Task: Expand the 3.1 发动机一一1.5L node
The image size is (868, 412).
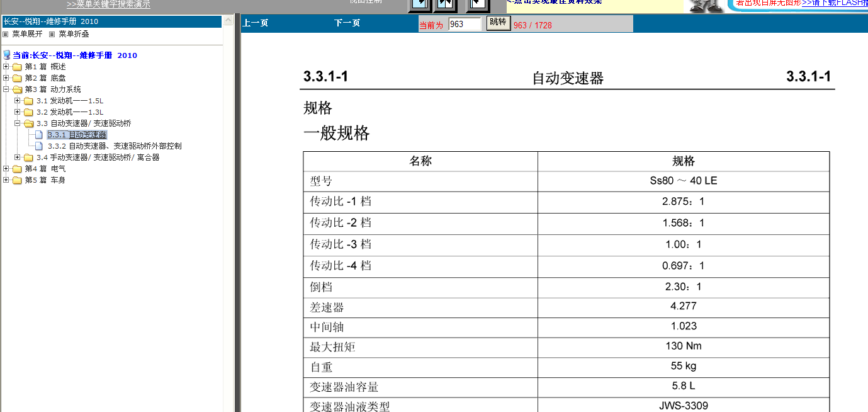Action: coord(18,101)
